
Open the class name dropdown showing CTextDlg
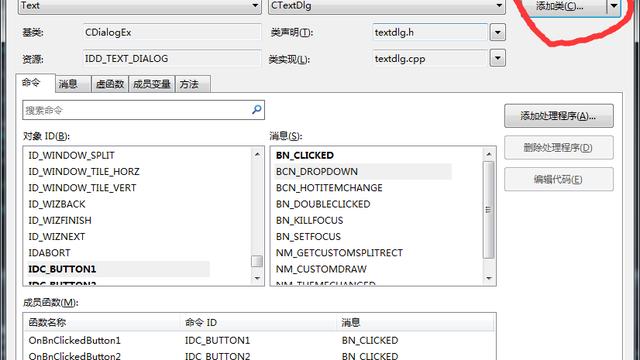point(387,6)
